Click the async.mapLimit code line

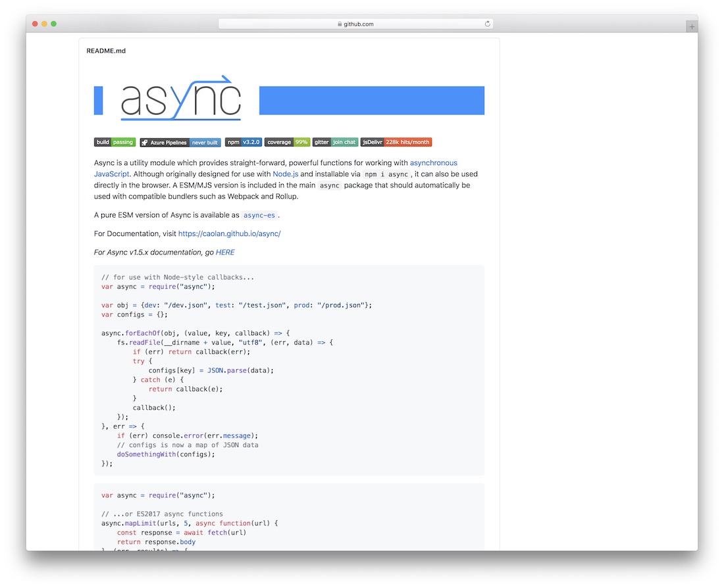pos(190,524)
